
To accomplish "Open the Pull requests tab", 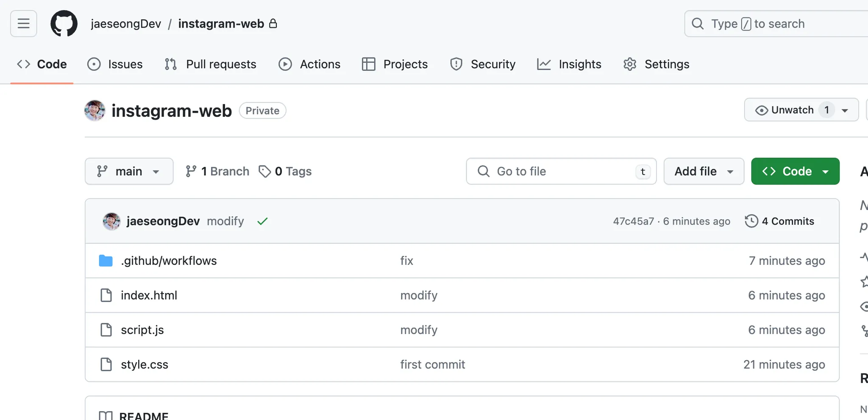I will point(210,64).
